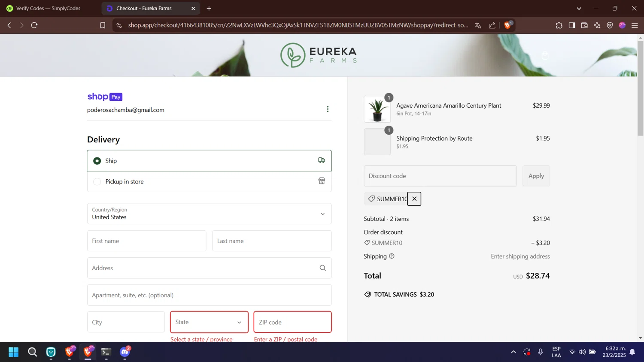Open Leo AI sparkle icon
Viewport: 644px width, 362px height.
(x=597, y=25)
